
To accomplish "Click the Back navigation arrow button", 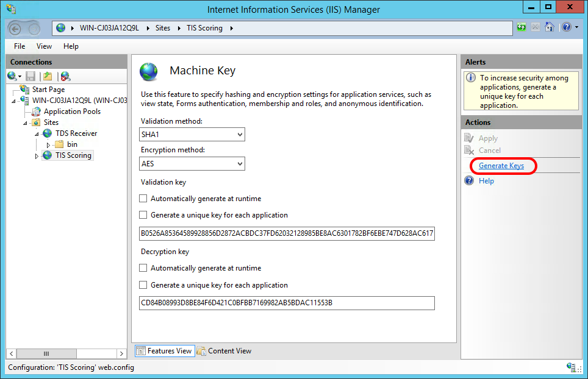I will point(15,29).
